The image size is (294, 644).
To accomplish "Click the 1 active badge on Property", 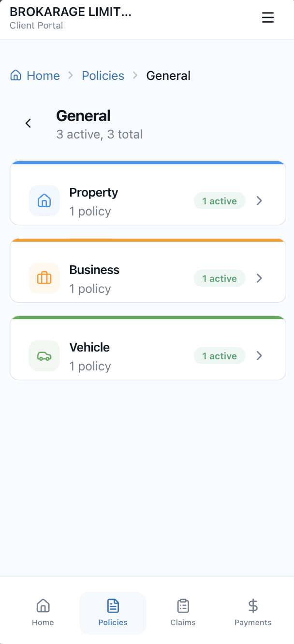I will (219, 200).
